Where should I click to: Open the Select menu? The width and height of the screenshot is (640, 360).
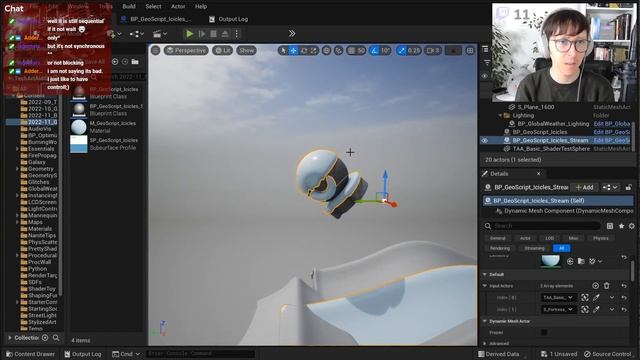click(153, 7)
